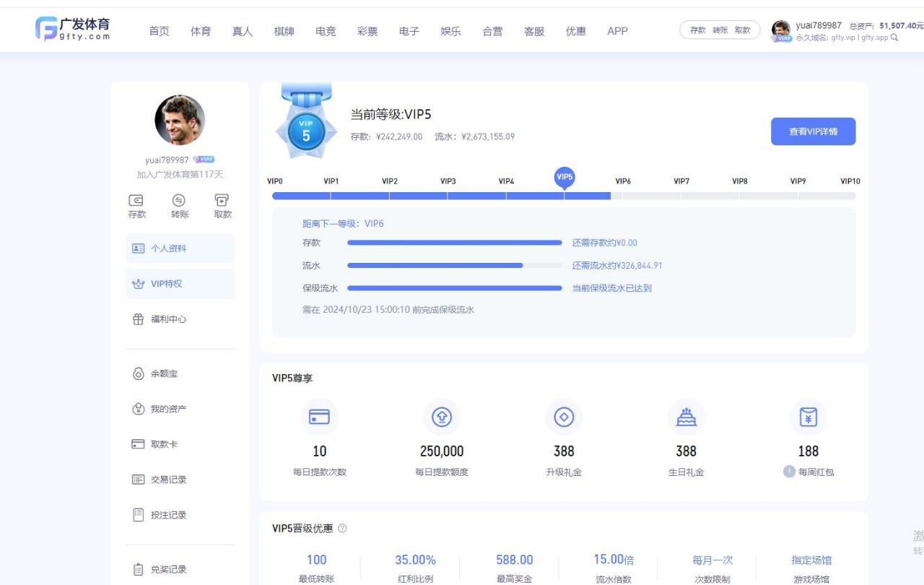The width and height of the screenshot is (924, 585).
Task: Open 余额宝 from the sidebar
Action: click(x=163, y=373)
